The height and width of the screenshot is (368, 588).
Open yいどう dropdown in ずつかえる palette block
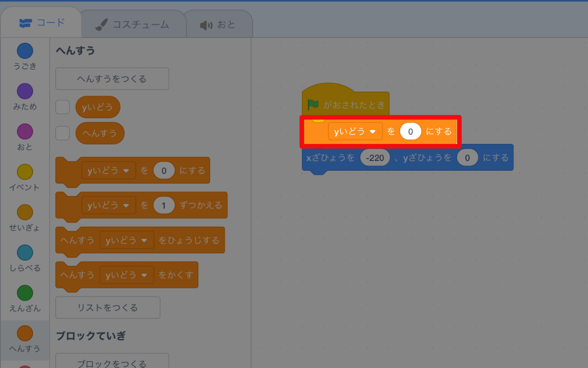pyautogui.click(x=109, y=205)
